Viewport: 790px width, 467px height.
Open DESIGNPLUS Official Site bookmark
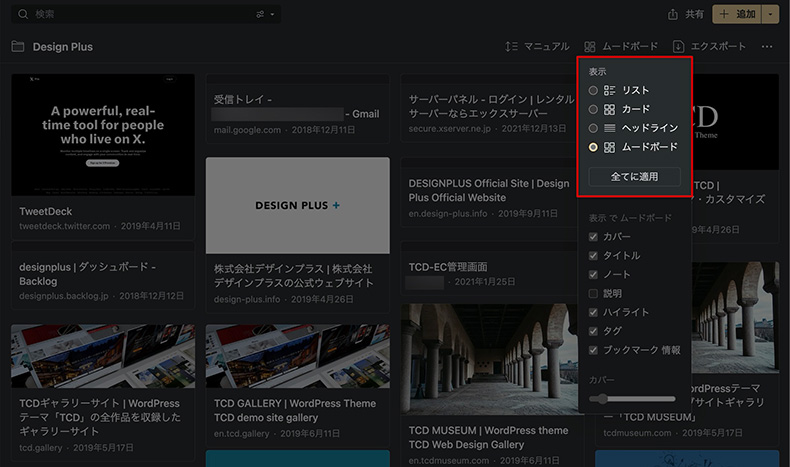click(x=489, y=190)
